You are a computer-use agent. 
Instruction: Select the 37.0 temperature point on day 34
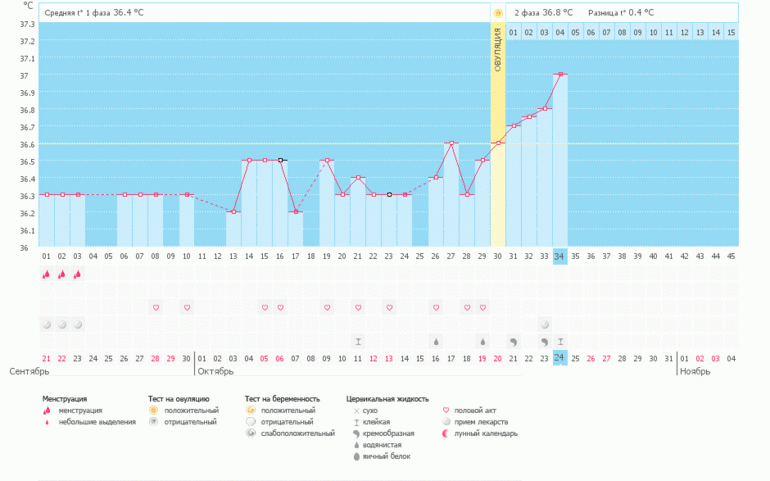pyautogui.click(x=560, y=74)
